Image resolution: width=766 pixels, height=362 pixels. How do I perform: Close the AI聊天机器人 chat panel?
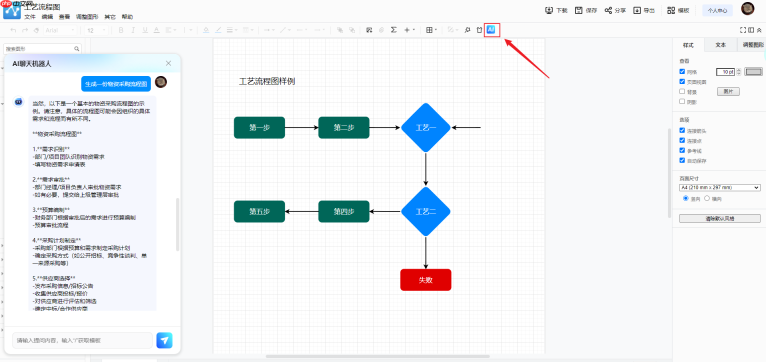tap(169, 64)
